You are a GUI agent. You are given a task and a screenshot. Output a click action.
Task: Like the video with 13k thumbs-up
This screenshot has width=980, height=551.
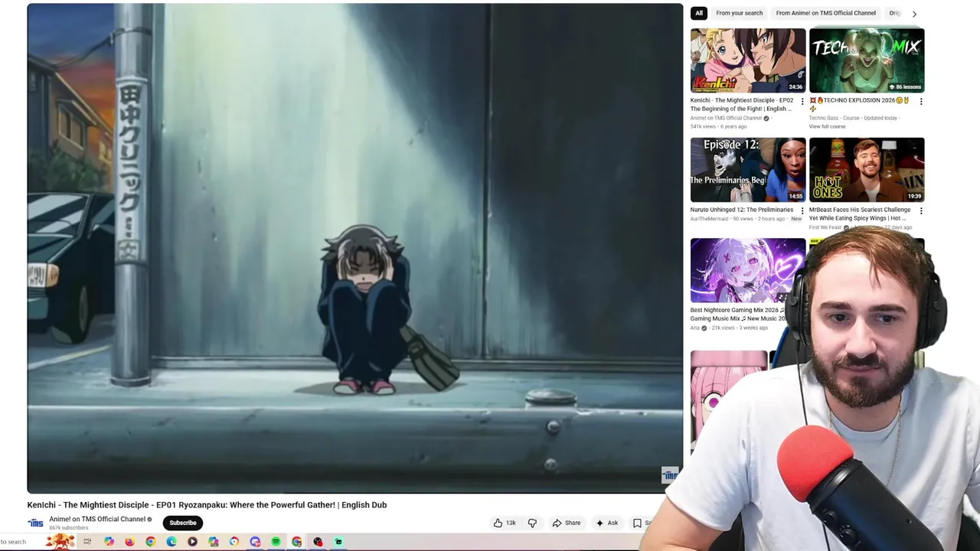pyautogui.click(x=505, y=523)
